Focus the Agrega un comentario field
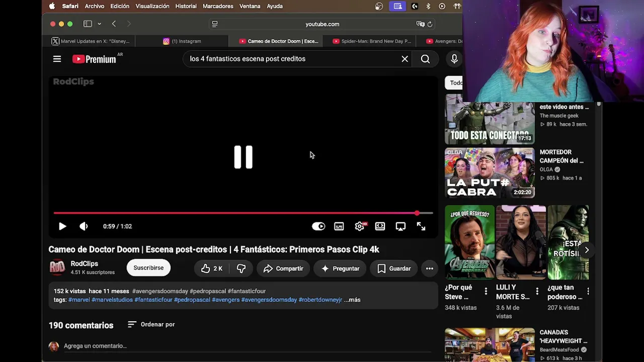Viewport: 644px width, 362px height. click(x=247, y=346)
